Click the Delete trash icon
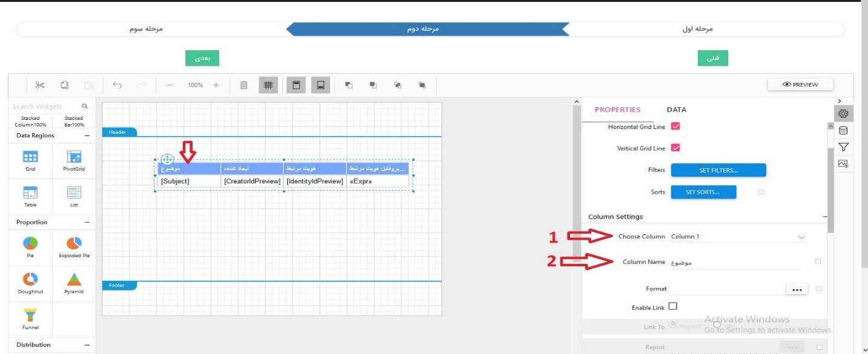This screenshot has height=354, width=868. (244, 85)
